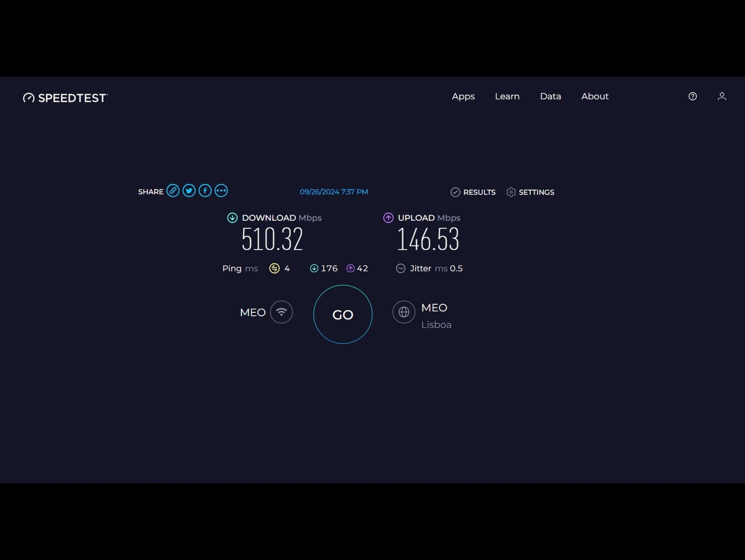
Task: Click the idle ping latency icon
Action: (x=274, y=268)
